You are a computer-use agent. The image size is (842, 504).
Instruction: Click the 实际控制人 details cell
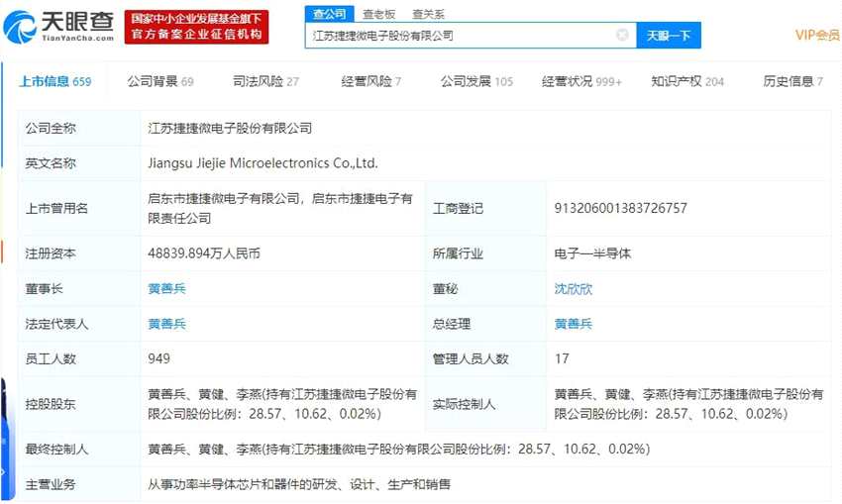[689, 404]
